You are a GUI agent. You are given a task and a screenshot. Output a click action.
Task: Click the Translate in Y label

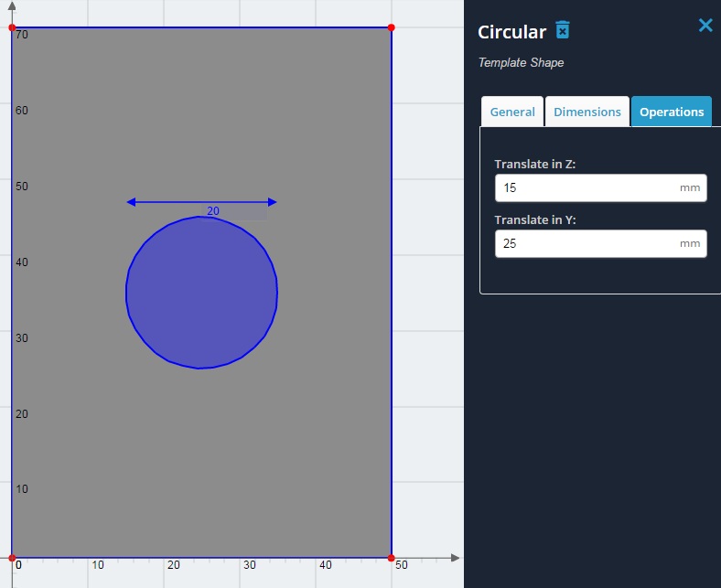tap(534, 219)
